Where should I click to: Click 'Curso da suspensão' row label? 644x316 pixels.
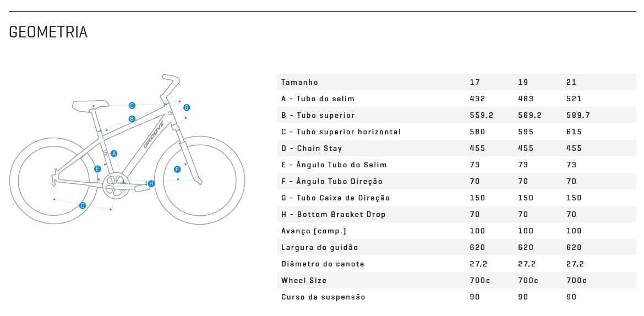click(323, 297)
